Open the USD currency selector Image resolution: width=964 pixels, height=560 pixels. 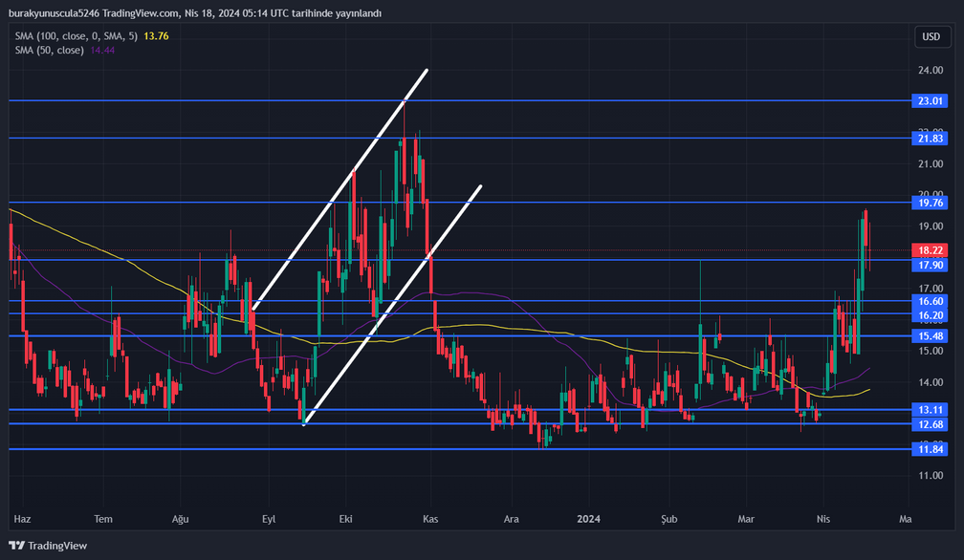coord(931,36)
